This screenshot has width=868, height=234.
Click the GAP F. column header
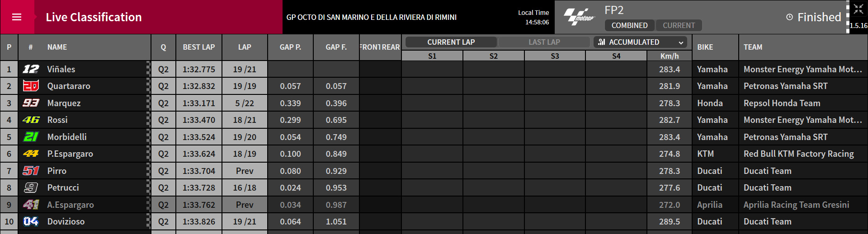point(336,47)
